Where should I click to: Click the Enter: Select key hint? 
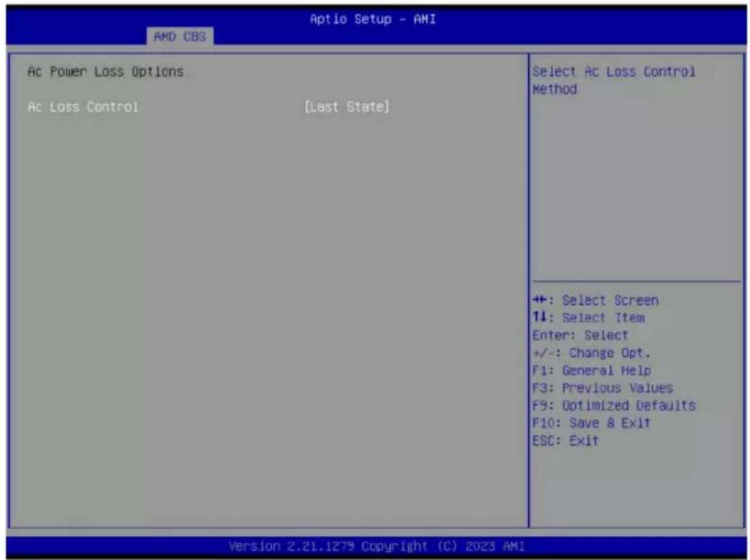580,335
